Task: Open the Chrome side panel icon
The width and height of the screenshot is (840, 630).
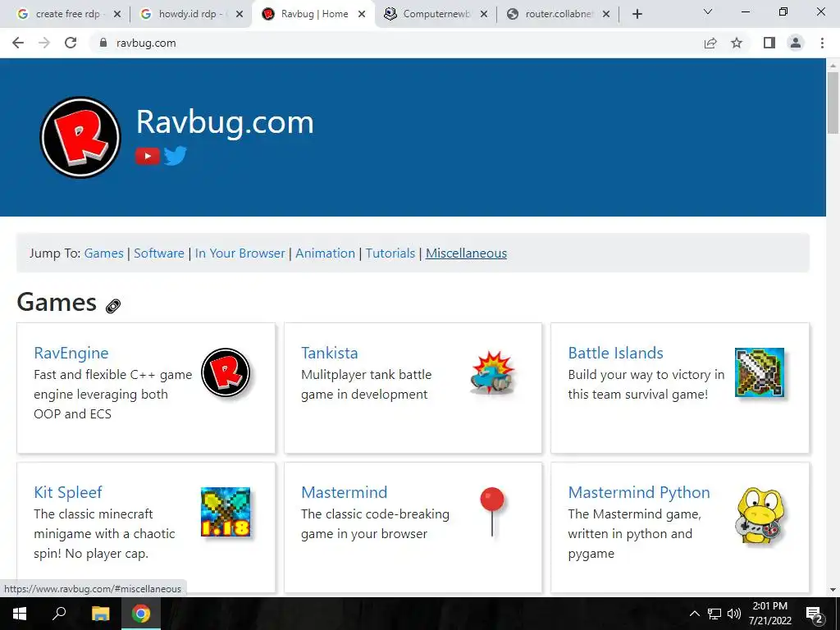Action: pos(769,43)
